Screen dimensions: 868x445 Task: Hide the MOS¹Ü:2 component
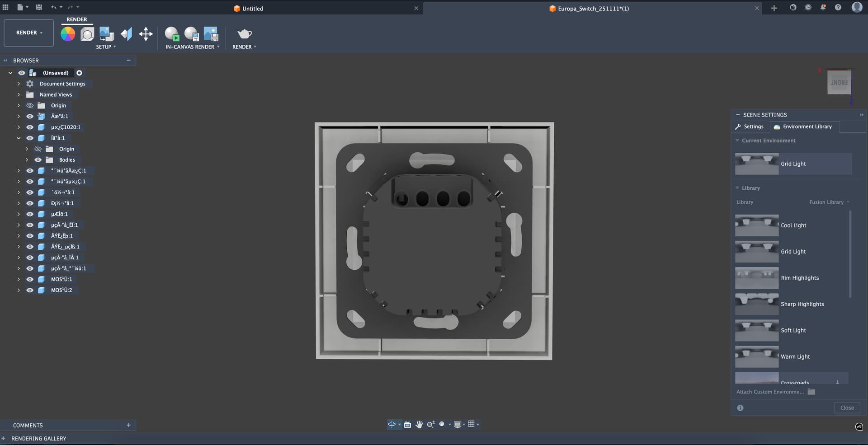tap(30, 290)
